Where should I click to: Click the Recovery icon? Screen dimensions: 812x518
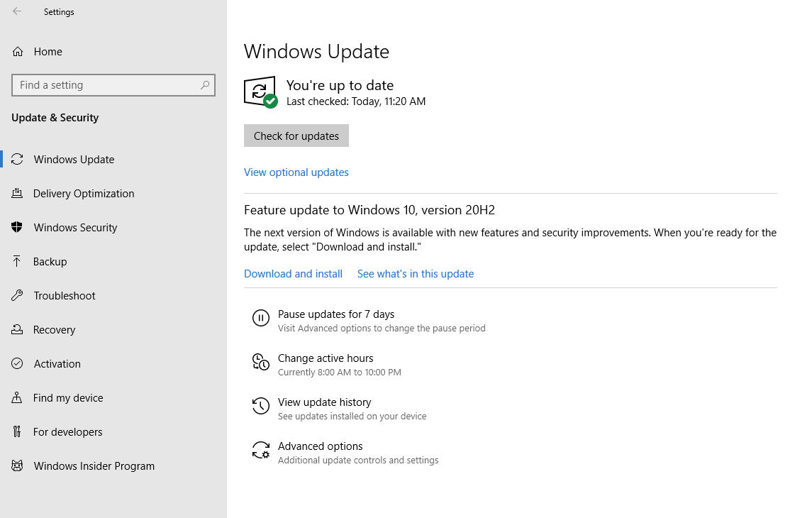[x=17, y=329]
